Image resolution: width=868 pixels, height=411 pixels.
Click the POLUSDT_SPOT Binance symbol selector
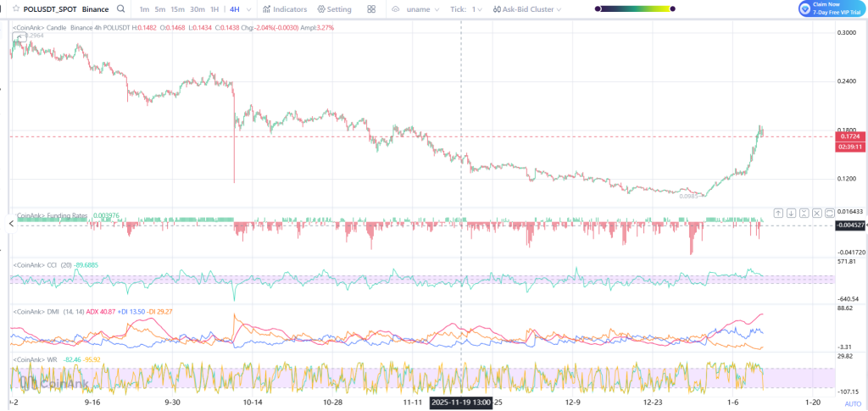tap(66, 9)
